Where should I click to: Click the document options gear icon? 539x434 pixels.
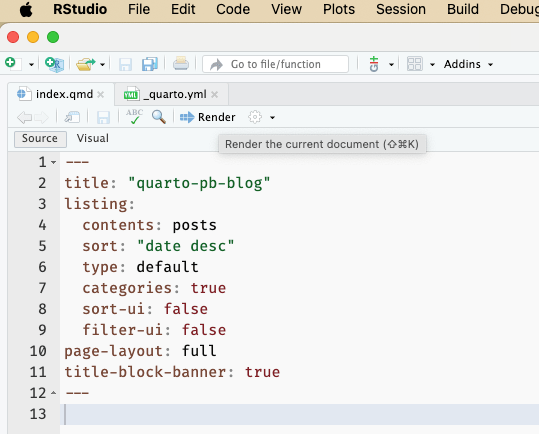255,117
